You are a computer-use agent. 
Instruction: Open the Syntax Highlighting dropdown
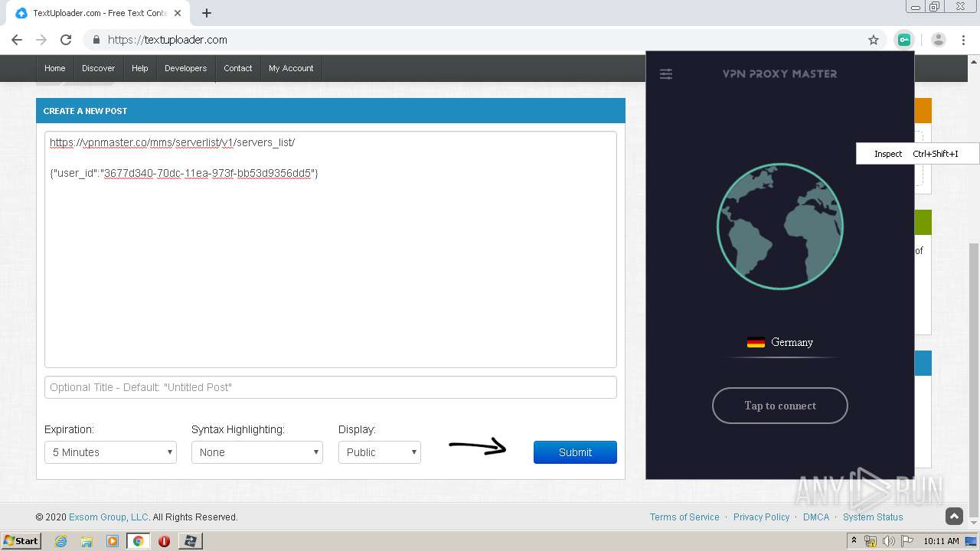(257, 452)
